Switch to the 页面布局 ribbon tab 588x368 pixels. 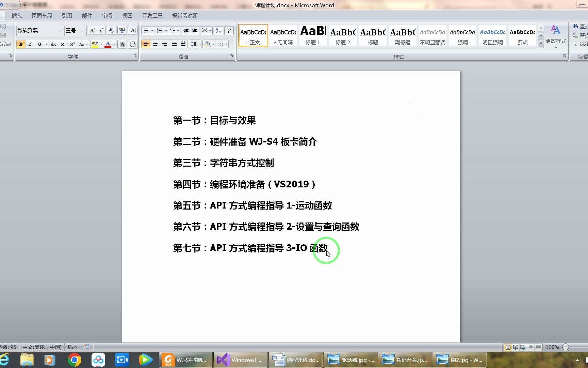pyautogui.click(x=42, y=15)
